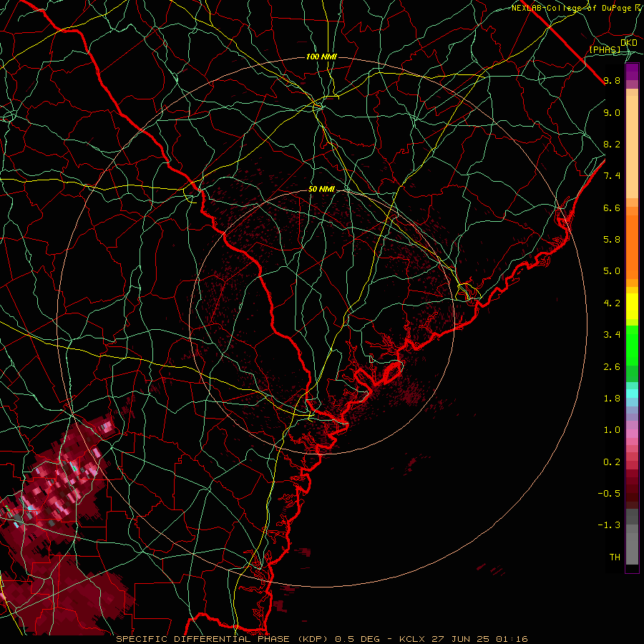Select the 4.2 value on the scale
644x644 pixels.
point(612,303)
